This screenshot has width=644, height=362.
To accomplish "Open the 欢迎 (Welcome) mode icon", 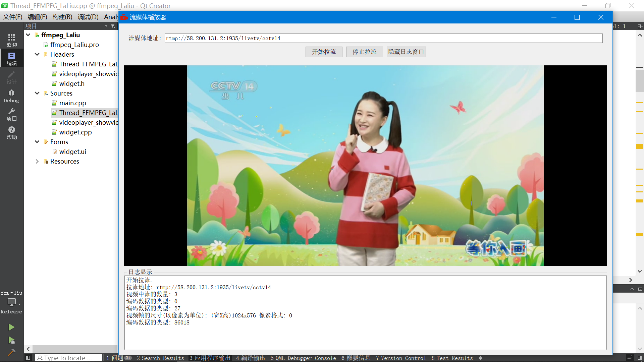I will click(x=11, y=39).
